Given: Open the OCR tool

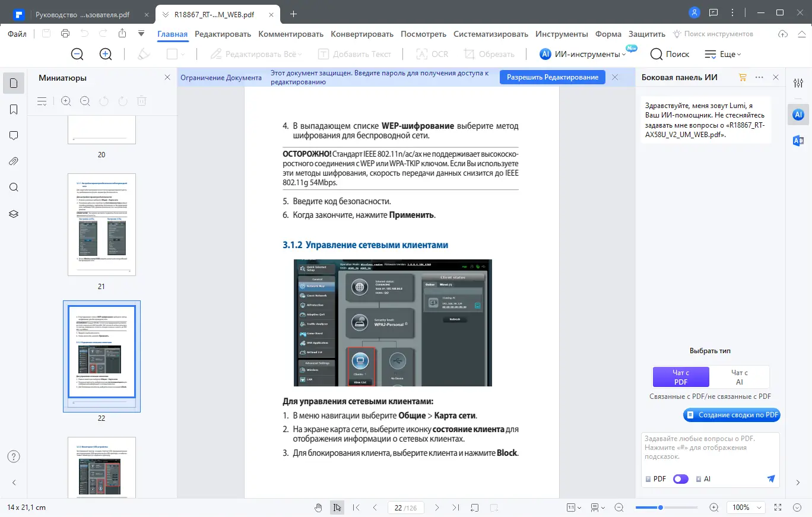Looking at the screenshot, I should pyautogui.click(x=432, y=54).
